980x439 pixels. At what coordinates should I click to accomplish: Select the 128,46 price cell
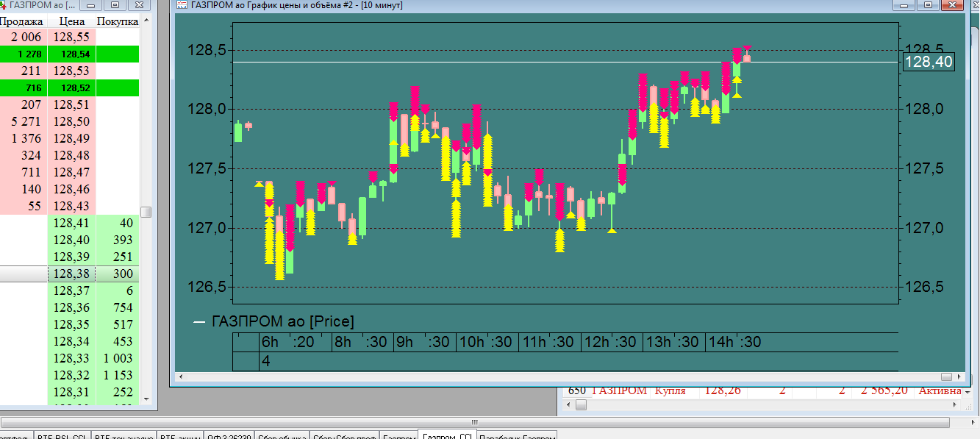point(71,189)
